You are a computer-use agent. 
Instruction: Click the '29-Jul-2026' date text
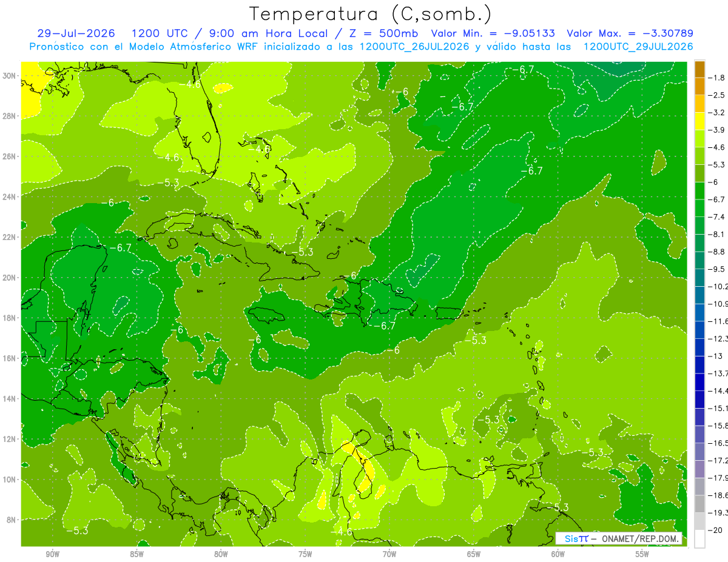point(77,33)
